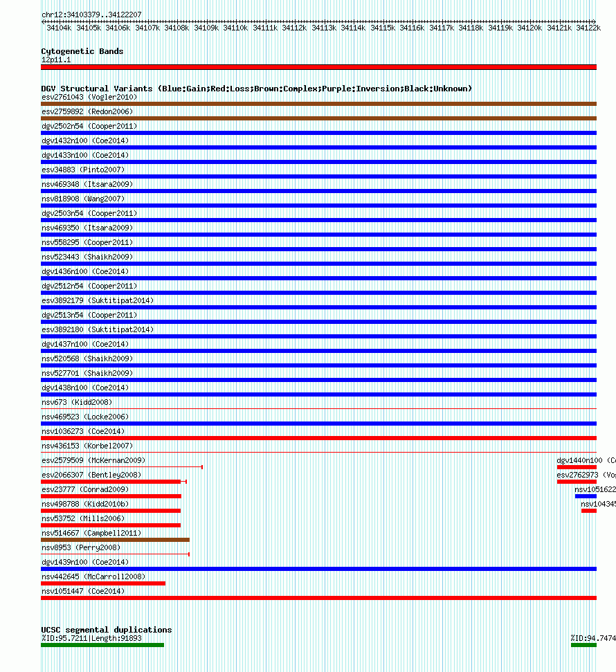Click nsv469350 (Itsara2009) label
This screenshot has height=672, width=616.
click(x=87, y=228)
